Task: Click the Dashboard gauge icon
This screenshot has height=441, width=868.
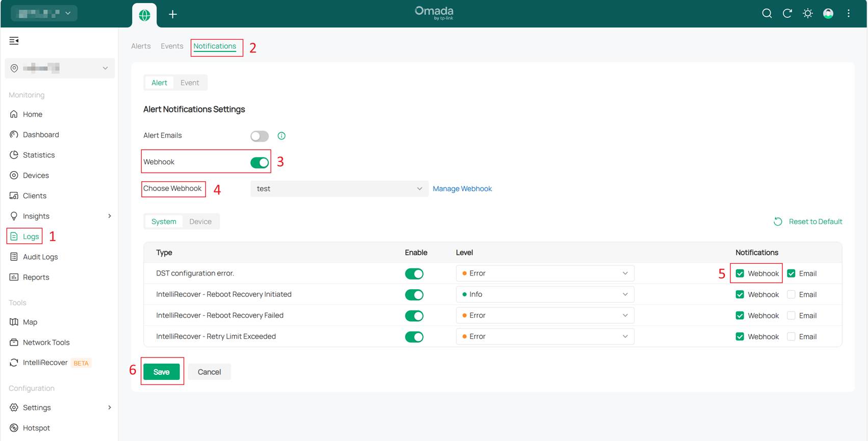Action: pos(14,134)
